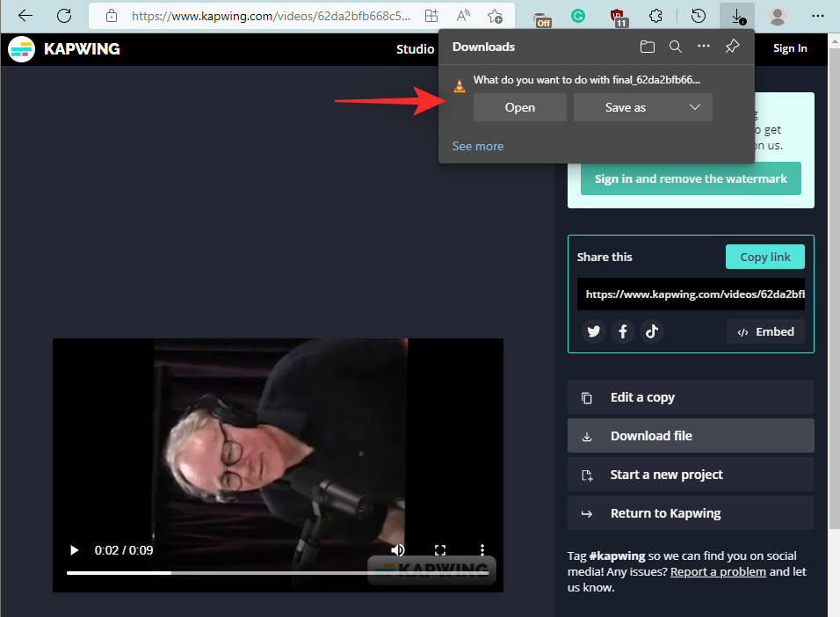The width and height of the screenshot is (840, 617).
Task: Copy the share link
Action: coord(765,257)
